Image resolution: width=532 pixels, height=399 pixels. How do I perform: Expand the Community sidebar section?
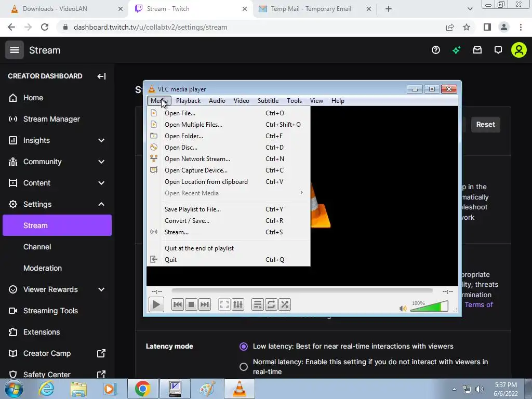point(101,162)
